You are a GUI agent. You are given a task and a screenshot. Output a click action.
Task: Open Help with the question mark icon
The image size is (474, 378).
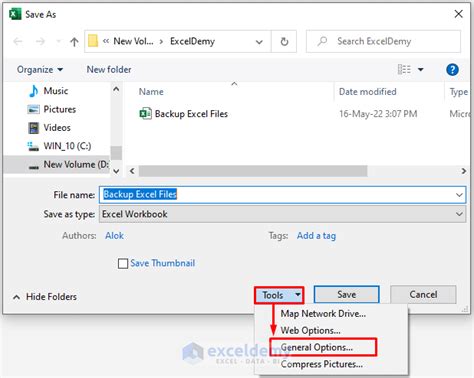coord(452,70)
